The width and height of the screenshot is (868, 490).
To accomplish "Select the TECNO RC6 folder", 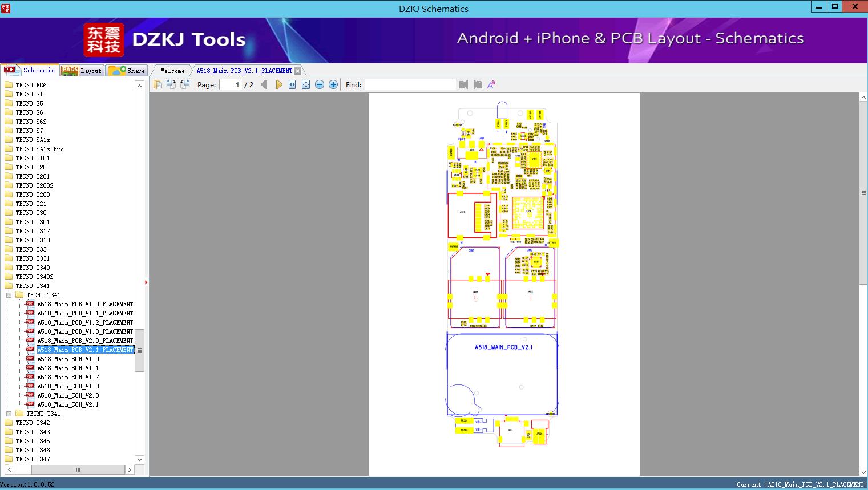I will click(x=31, y=85).
